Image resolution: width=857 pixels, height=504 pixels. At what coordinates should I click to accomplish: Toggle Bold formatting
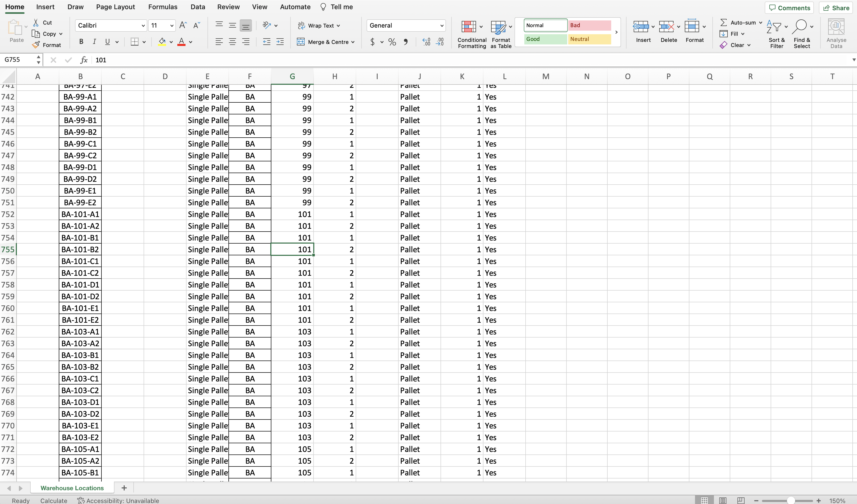[x=81, y=42]
